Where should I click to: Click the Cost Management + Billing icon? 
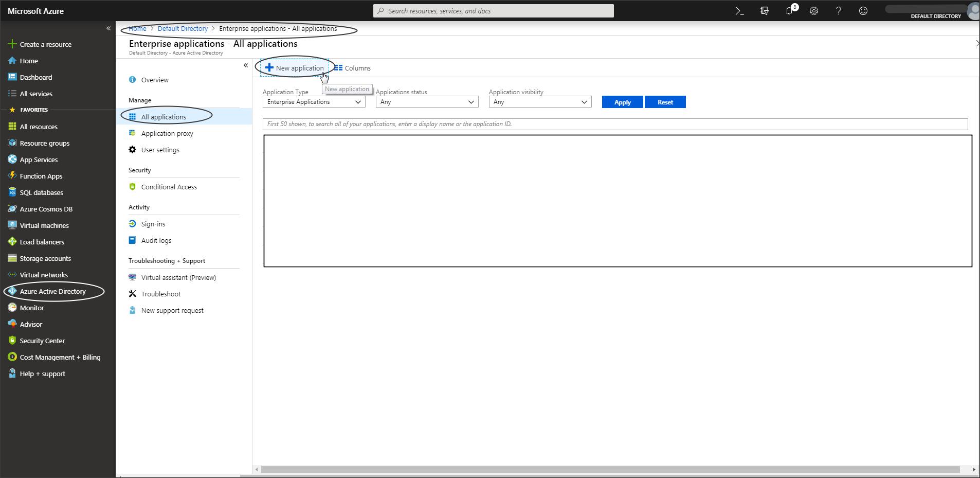pyautogui.click(x=12, y=357)
